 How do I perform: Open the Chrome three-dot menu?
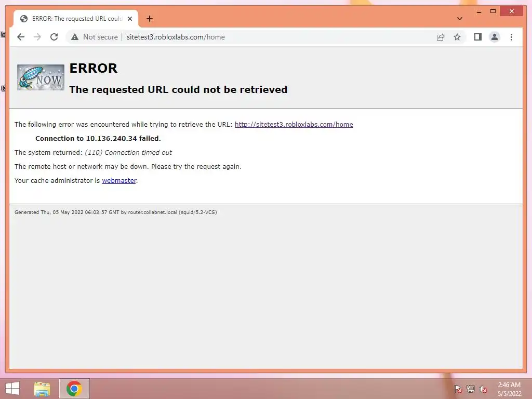511,37
